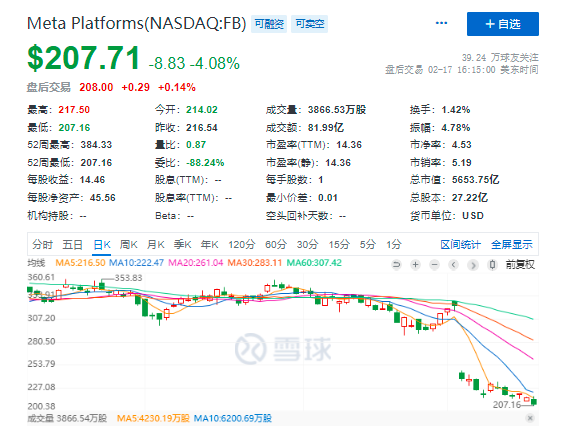
Task: Select the 周K weekly candlestick tab
Action: click(129, 245)
